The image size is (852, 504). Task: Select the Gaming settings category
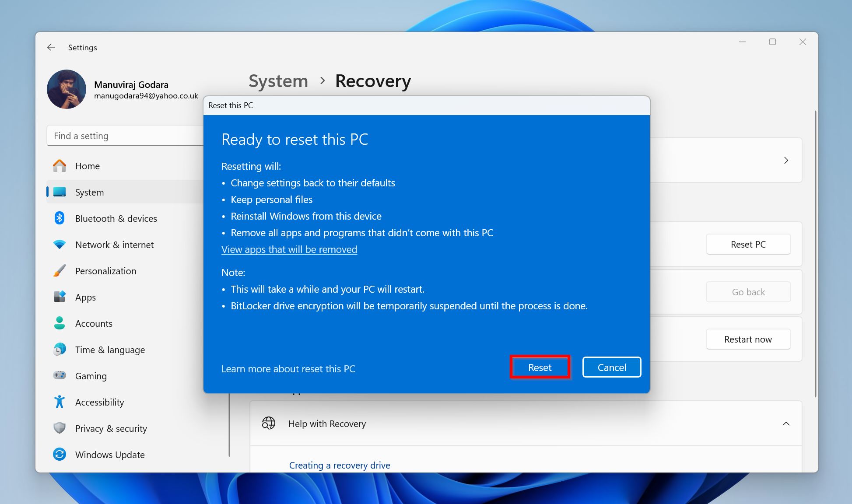90,375
